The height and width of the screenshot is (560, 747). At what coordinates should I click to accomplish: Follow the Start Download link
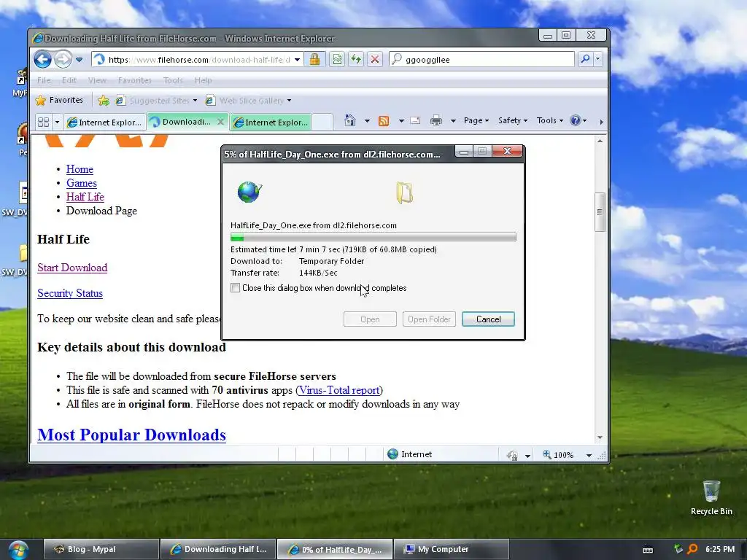click(72, 268)
